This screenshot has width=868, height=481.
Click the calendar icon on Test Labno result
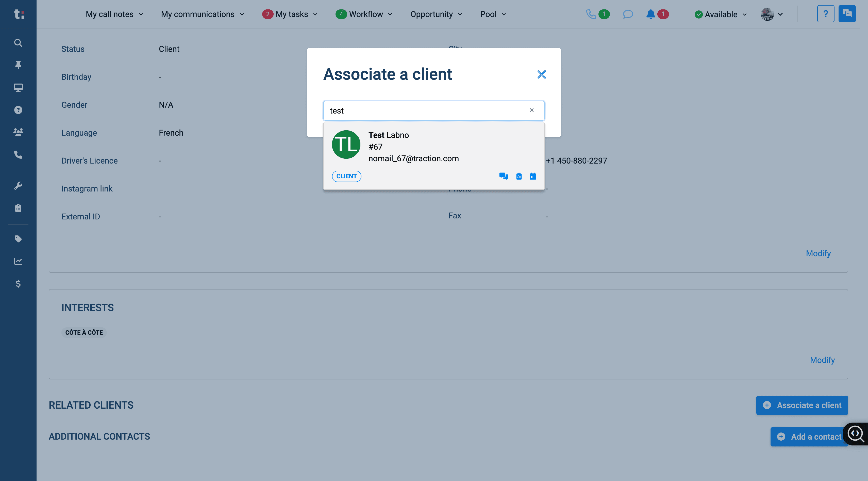pos(533,176)
